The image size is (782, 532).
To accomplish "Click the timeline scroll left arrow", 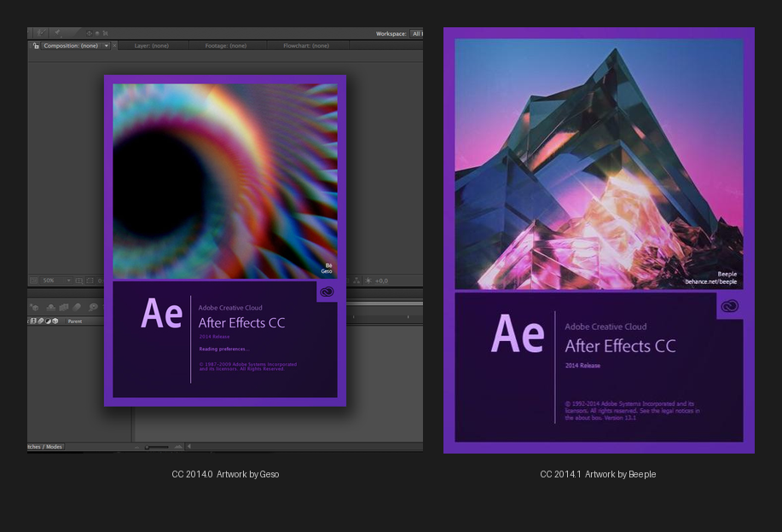I will point(189,447).
